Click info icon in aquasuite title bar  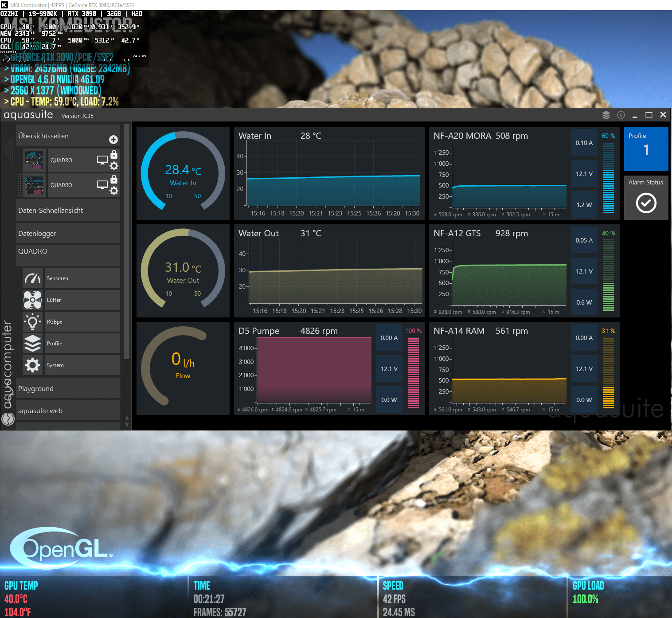(x=621, y=115)
